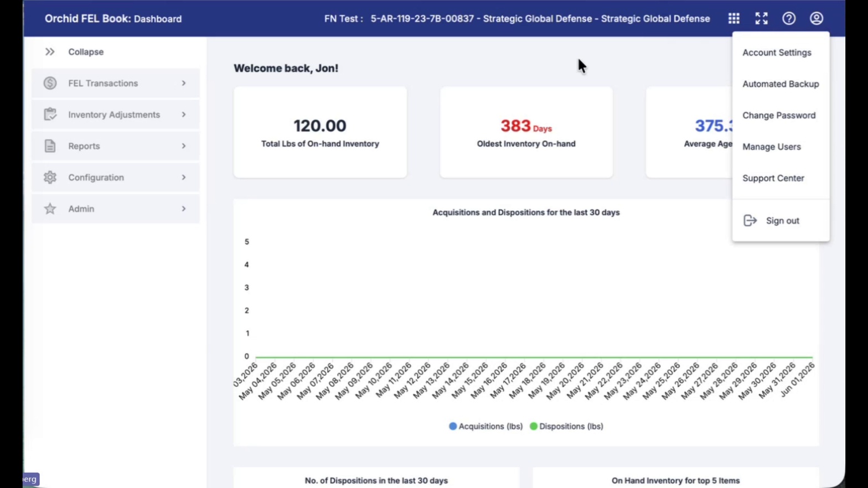Image resolution: width=868 pixels, height=488 pixels.
Task: Toggle Dispositions (lbs) legend series
Action: click(566, 426)
